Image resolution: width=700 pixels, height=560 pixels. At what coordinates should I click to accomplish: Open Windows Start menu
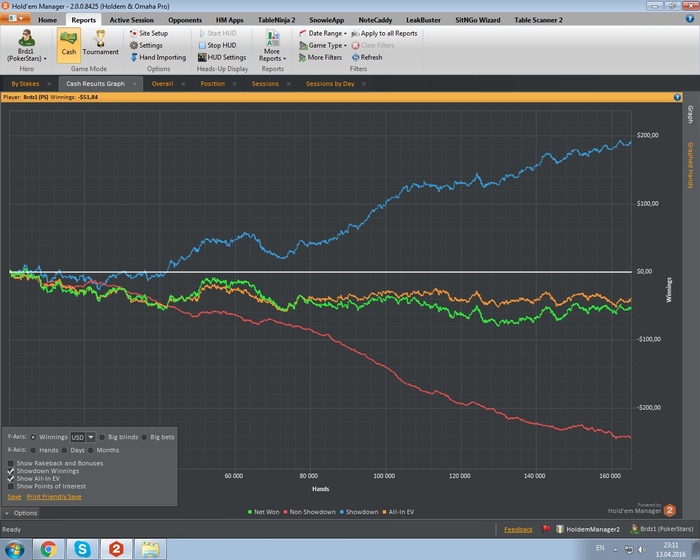click(x=14, y=549)
